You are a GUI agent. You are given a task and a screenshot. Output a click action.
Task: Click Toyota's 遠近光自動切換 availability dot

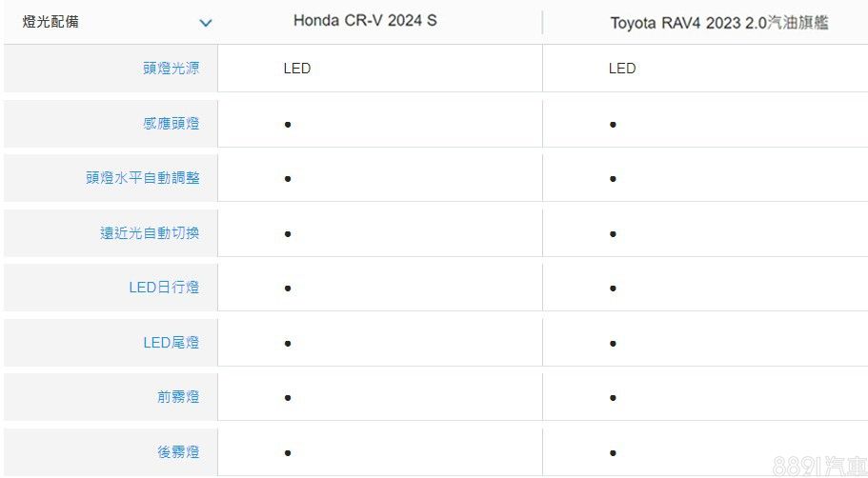click(613, 234)
